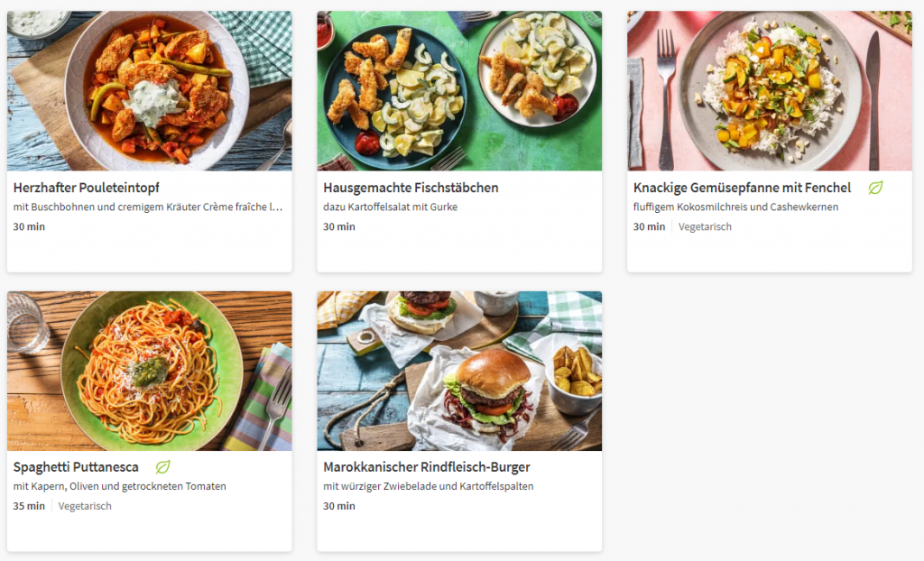
Task: Select the Gemüsepfanne mit Fenchel photo
Action: pyautogui.click(x=770, y=90)
